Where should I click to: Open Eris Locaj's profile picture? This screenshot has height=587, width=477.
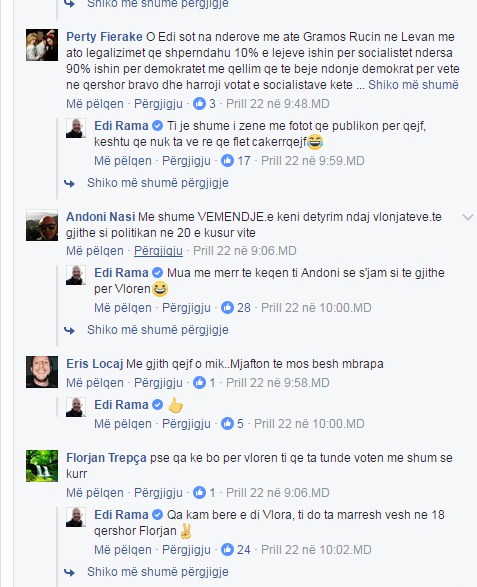pyautogui.click(x=42, y=372)
